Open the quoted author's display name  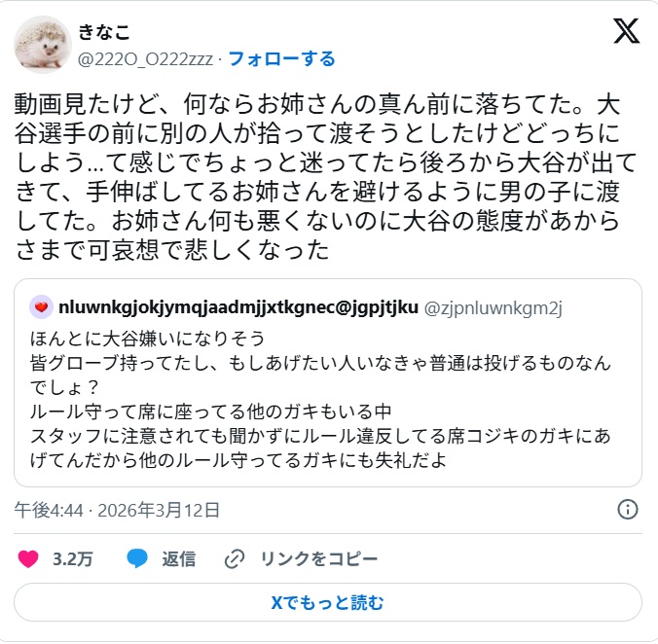pyautogui.click(x=238, y=307)
